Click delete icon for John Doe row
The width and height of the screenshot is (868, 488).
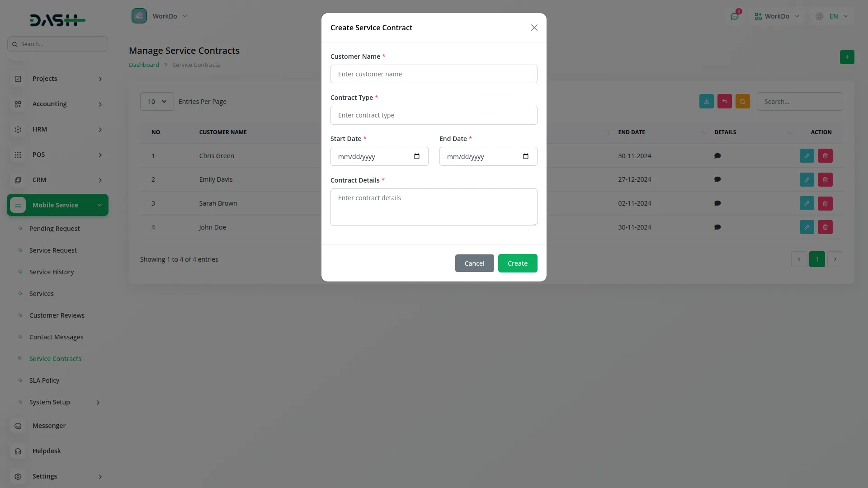825,227
